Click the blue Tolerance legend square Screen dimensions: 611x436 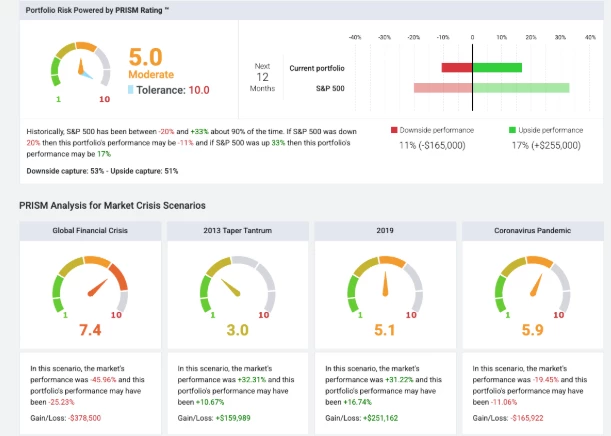pyautogui.click(x=131, y=90)
